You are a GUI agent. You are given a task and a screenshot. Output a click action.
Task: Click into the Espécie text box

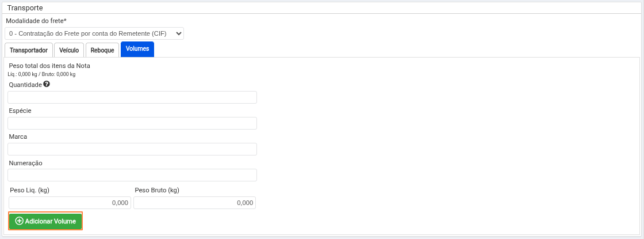[x=132, y=123]
